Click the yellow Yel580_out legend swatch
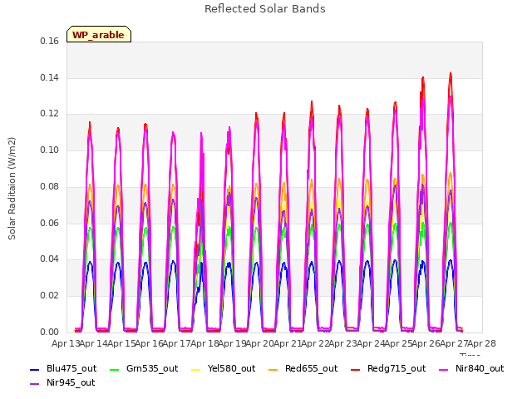 coord(196,369)
